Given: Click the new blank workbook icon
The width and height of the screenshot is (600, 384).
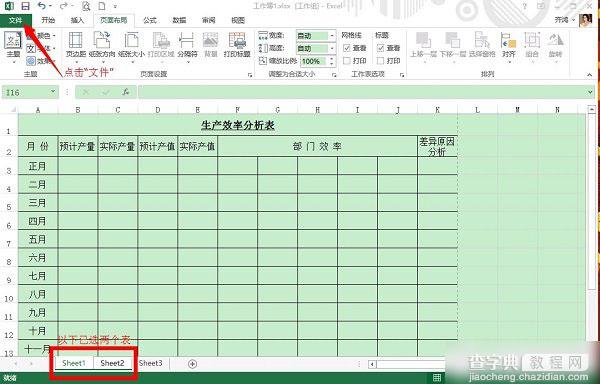Looking at the screenshot, I should click(x=102, y=6).
